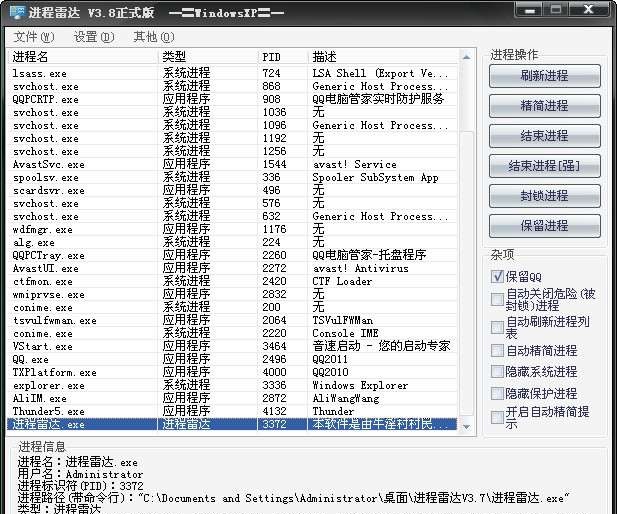617x514 pixels.
Task: Click the process list scroll-down arrow
Action: click(x=467, y=427)
